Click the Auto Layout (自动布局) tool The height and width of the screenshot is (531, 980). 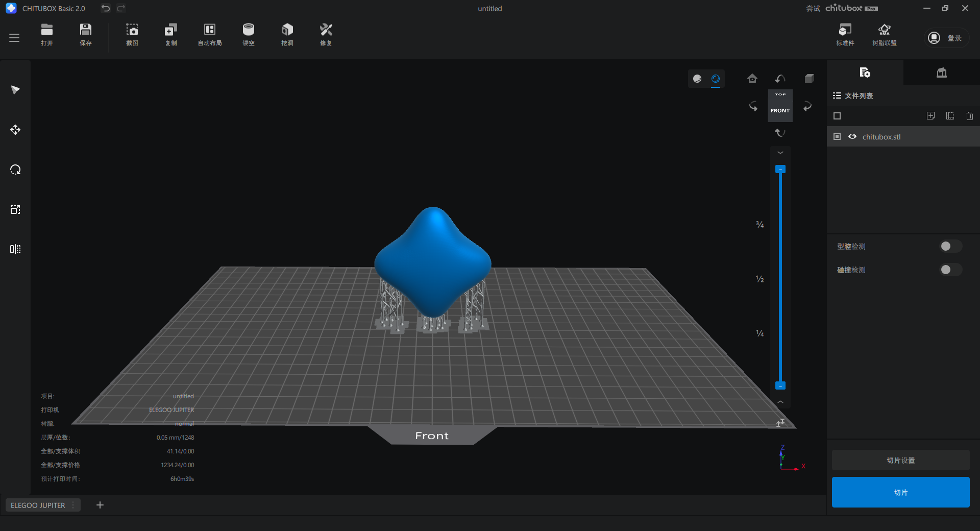point(210,35)
